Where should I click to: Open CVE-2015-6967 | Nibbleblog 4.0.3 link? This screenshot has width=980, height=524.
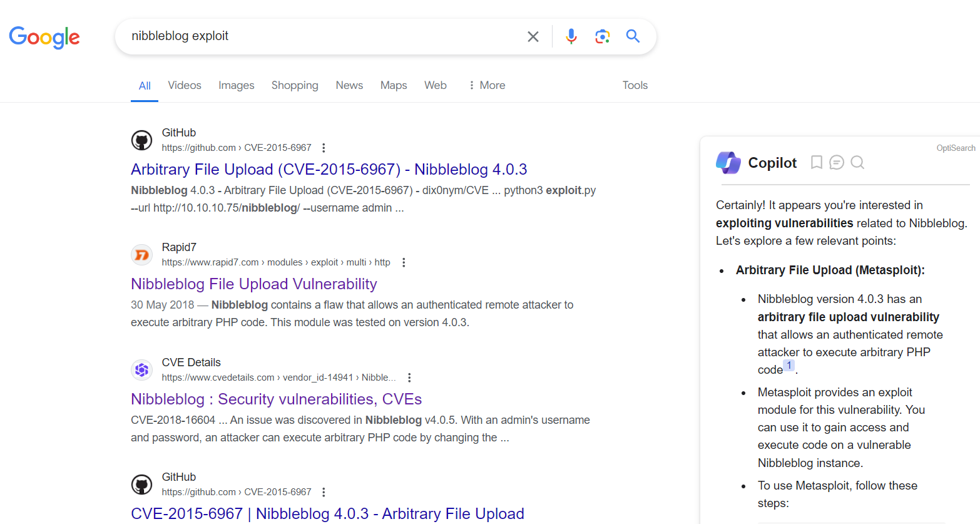tap(327, 514)
